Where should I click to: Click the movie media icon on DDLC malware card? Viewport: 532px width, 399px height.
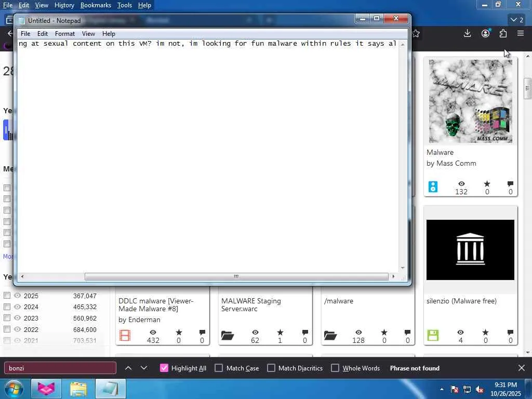tap(125, 336)
